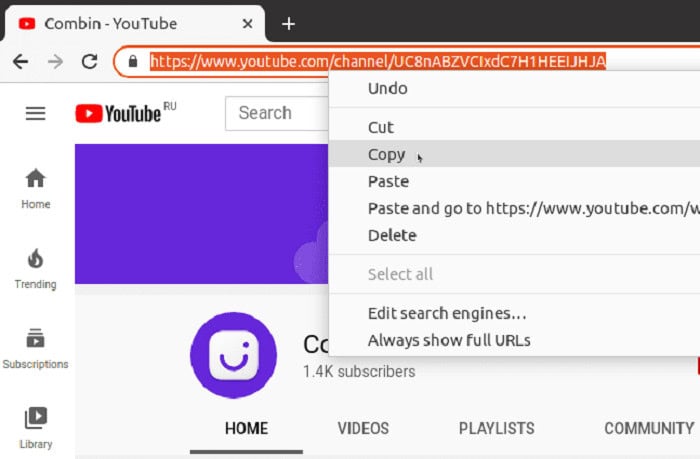Close the Combin - YouTube tab
The width and height of the screenshot is (700, 459).
[x=247, y=24]
